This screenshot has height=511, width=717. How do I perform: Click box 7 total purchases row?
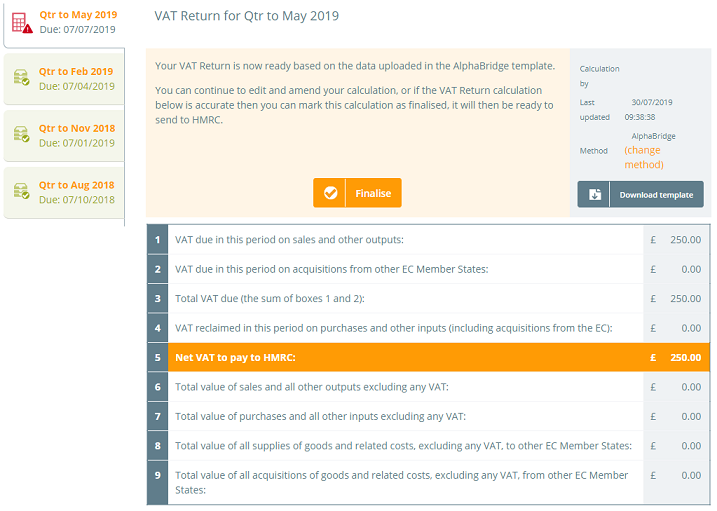(x=429, y=416)
